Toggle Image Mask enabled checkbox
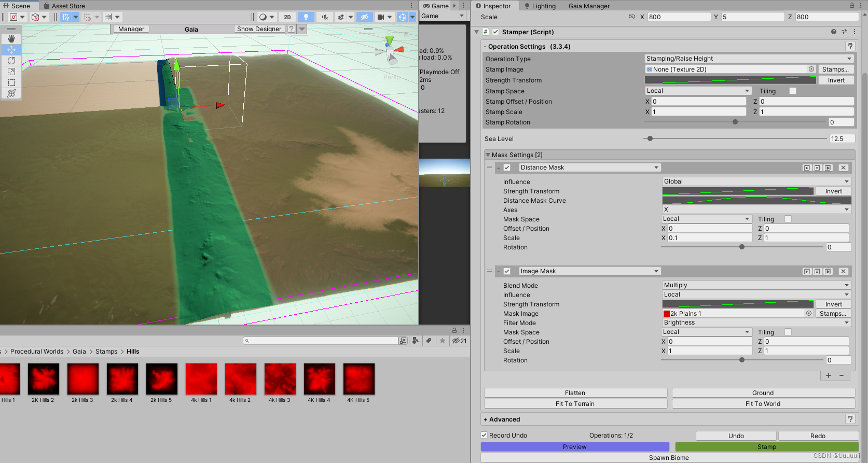 click(507, 271)
